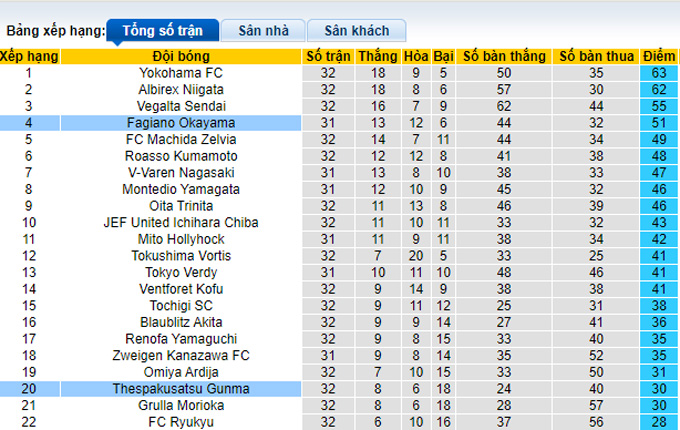Open the FC Ryukyu team link

pyautogui.click(x=182, y=421)
